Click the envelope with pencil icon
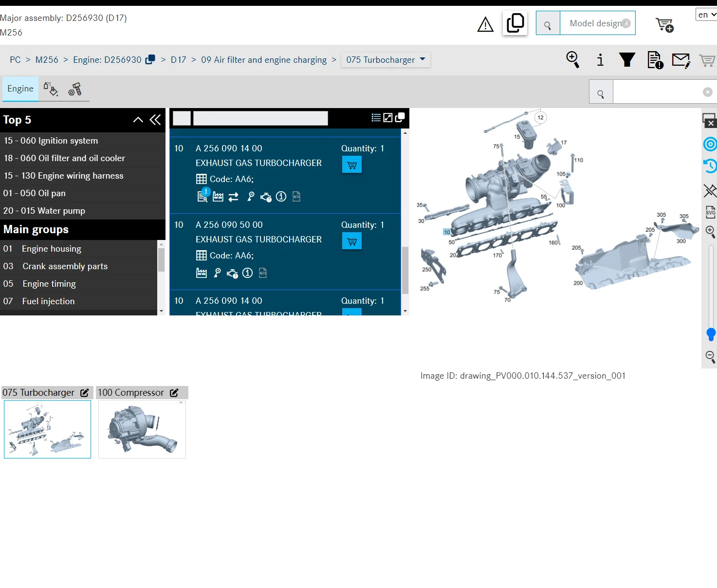This screenshot has height=588, width=717. pos(681,60)
